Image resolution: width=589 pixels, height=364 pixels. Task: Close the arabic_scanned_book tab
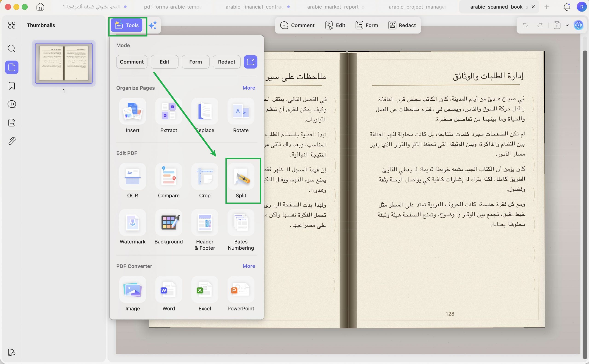[x=533, y=7]
